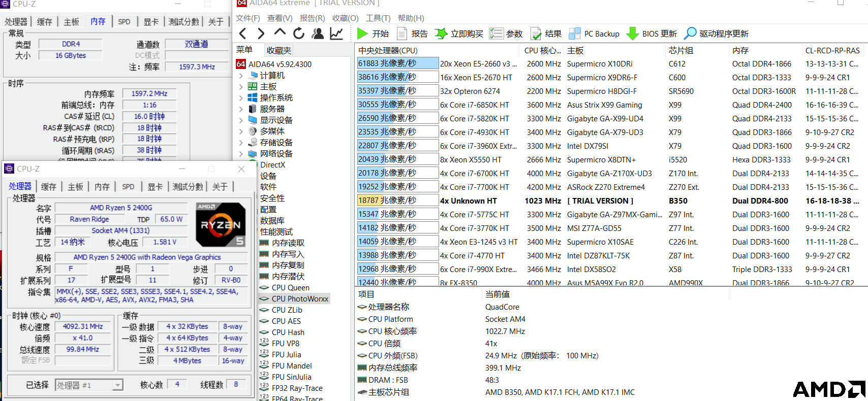Sort by the 中央处理器(CPU) column header
The height and width of the screenshot is (401, 868).
pos(438,50)
